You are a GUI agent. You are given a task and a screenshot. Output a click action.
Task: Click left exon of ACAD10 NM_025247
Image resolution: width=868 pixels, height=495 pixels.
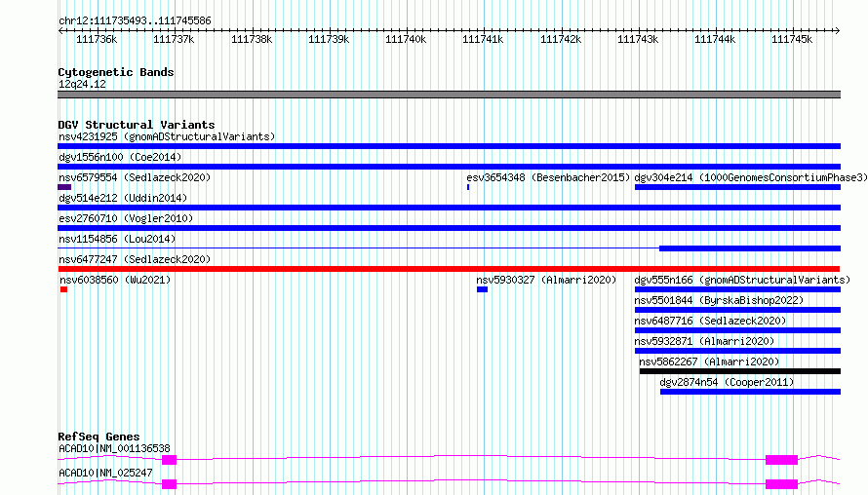[169, 484]
